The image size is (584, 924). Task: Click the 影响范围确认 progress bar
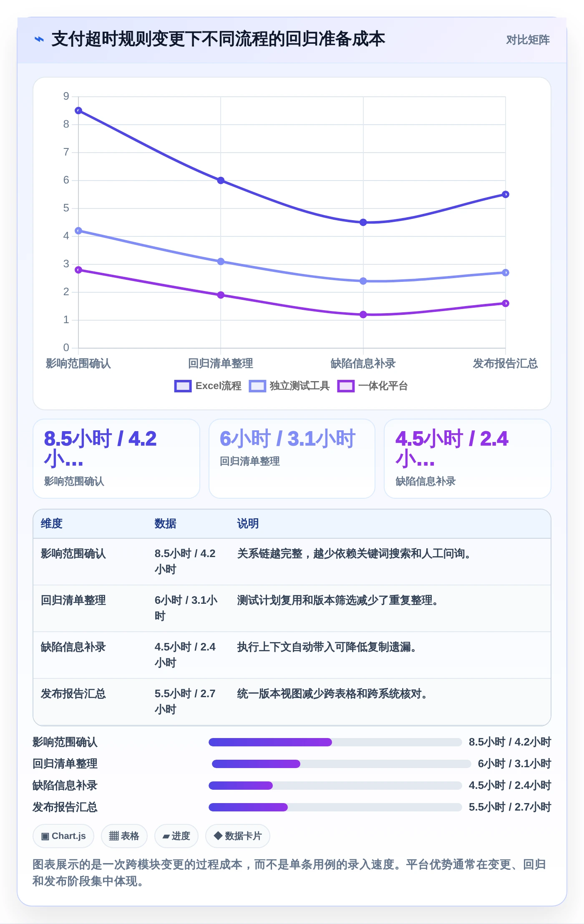335,742
